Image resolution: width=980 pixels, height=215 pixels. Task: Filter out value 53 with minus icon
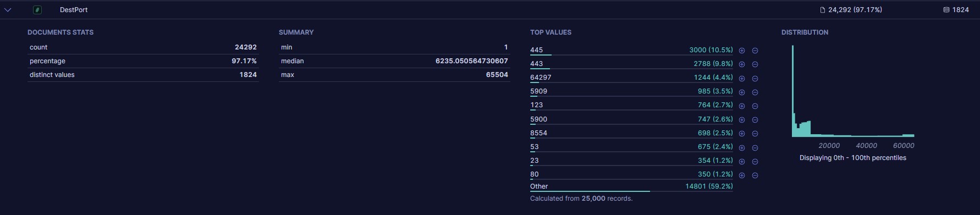click(x=755, y=148)
